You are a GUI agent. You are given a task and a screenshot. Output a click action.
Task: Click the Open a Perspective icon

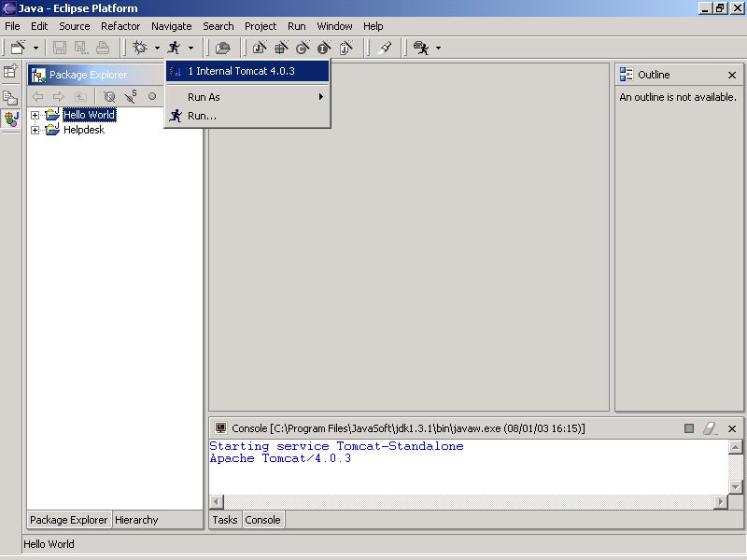pyautogui.click(x=10, y=72)
